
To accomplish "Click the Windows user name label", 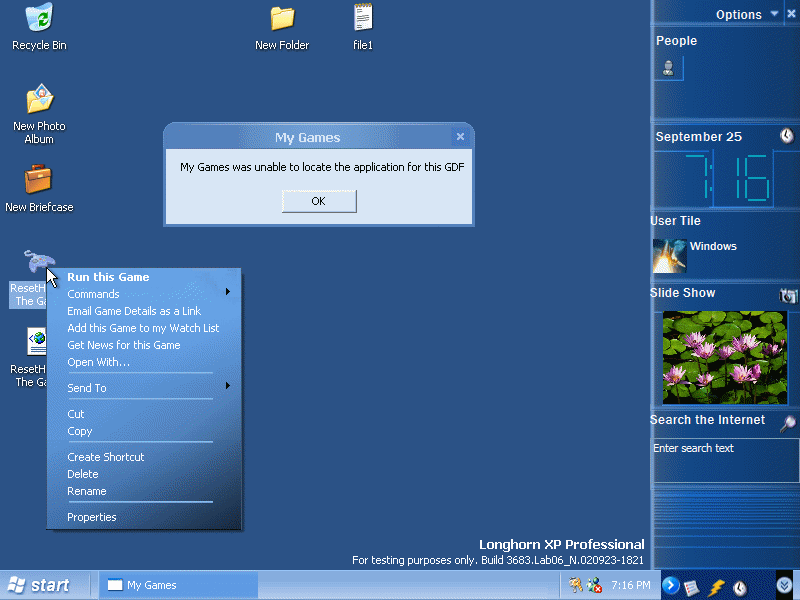I will click(713, 246).
